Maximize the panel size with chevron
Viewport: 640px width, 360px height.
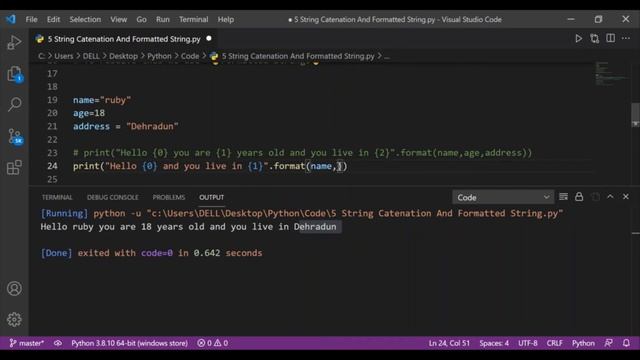[x=610, y=197]
